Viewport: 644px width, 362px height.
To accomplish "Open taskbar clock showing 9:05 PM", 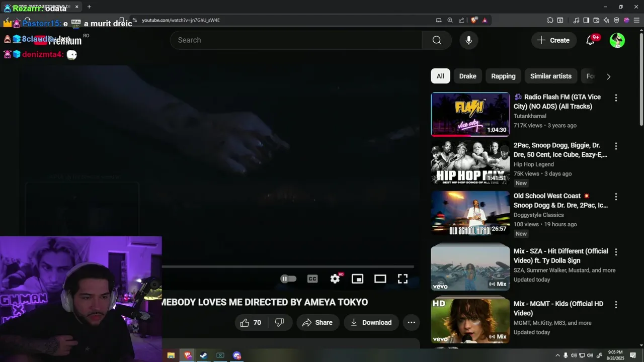I will tap(616, 355).
